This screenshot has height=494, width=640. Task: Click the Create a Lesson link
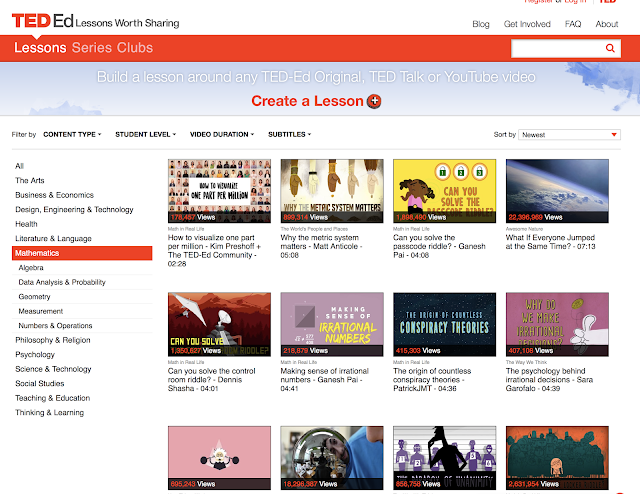coord(307,101)
